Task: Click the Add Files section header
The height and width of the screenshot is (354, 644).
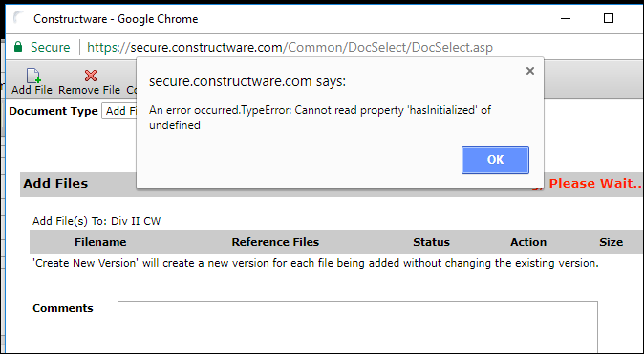Action: [55, 184]
